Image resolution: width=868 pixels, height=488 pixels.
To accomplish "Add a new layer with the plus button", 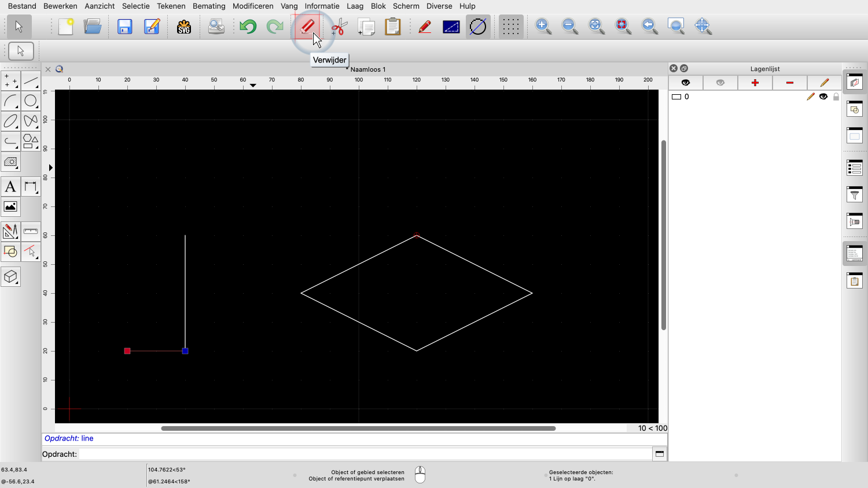I will coord(755,83).
